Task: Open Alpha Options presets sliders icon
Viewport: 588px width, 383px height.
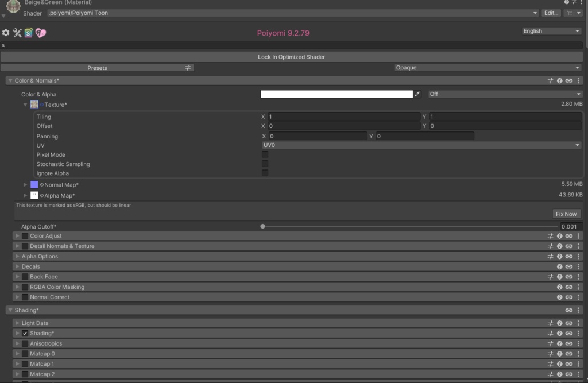Action: coord(550,256)
